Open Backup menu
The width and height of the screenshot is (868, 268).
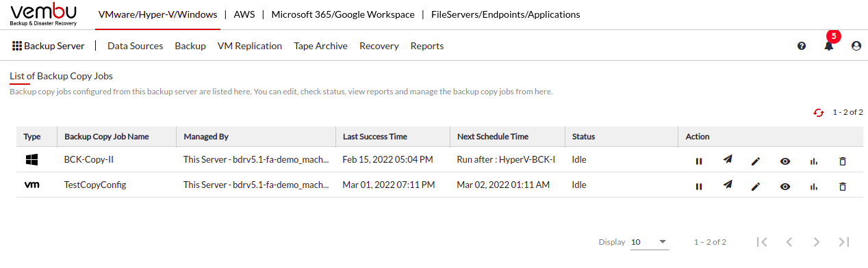point(190,46)
